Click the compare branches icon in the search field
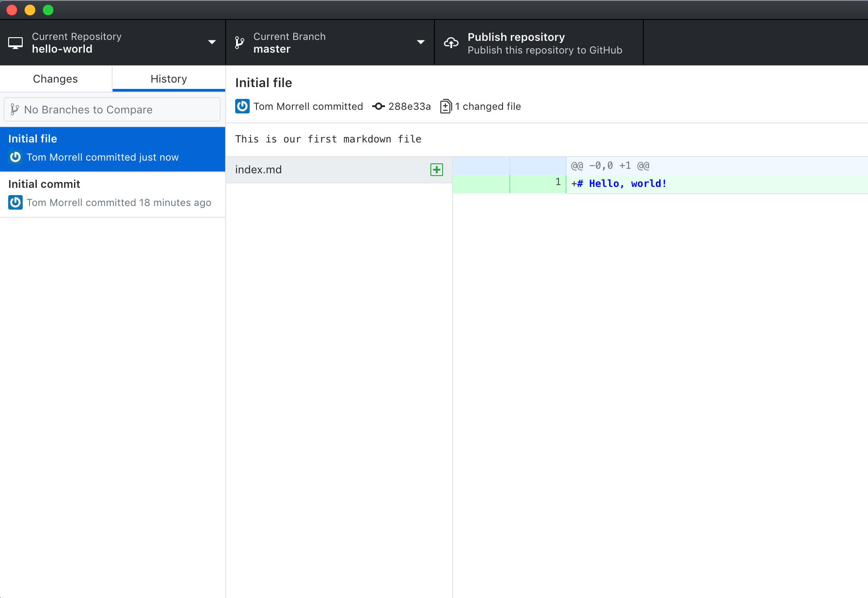 pos(15,109)
